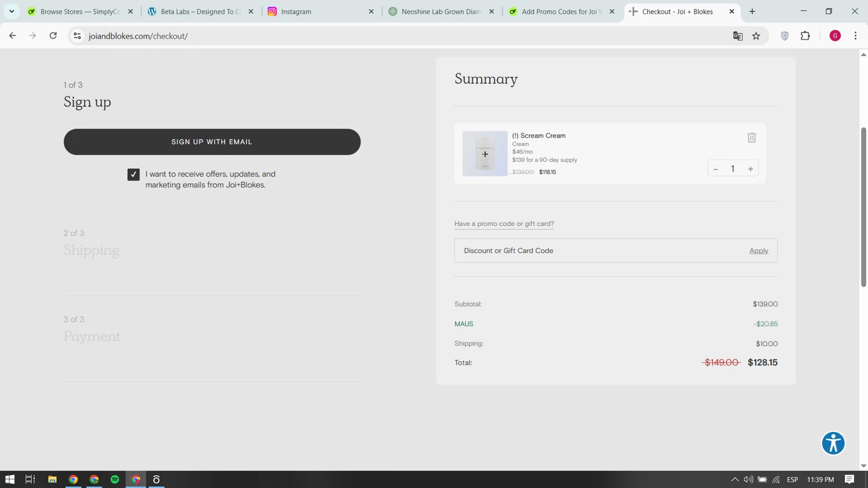
Task: Open the Google Translate page icon
Action: click(x=738, y=36)
